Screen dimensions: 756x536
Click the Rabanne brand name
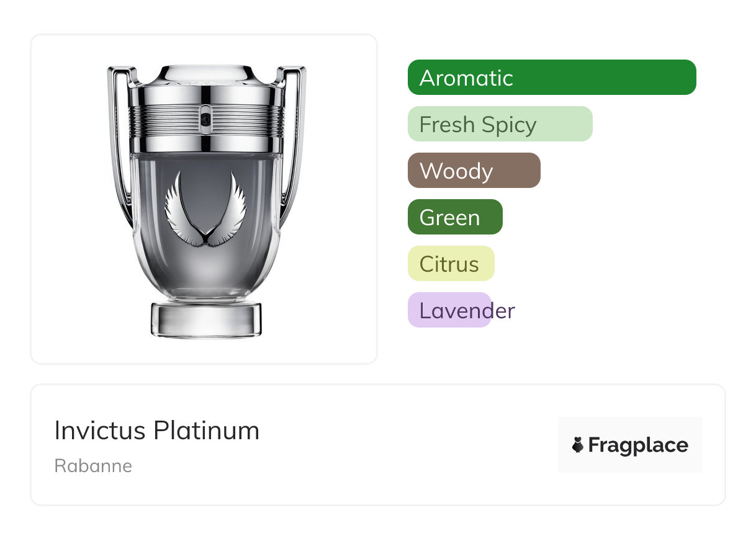pyautogui.click(x=93, y=466)
